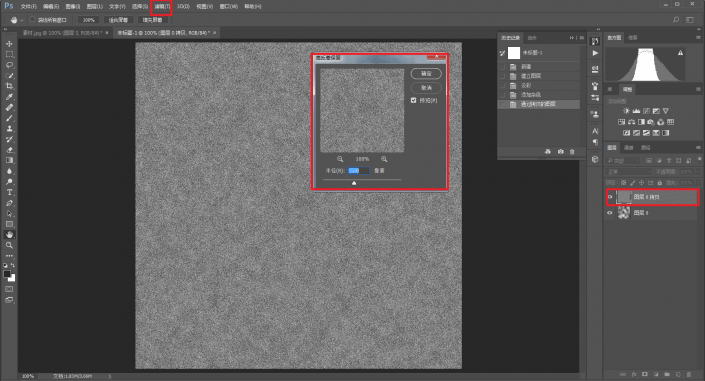The width and height of the screenshot is (705, 381).
Task: Set history brush source for snapshot
Action: 502,53
